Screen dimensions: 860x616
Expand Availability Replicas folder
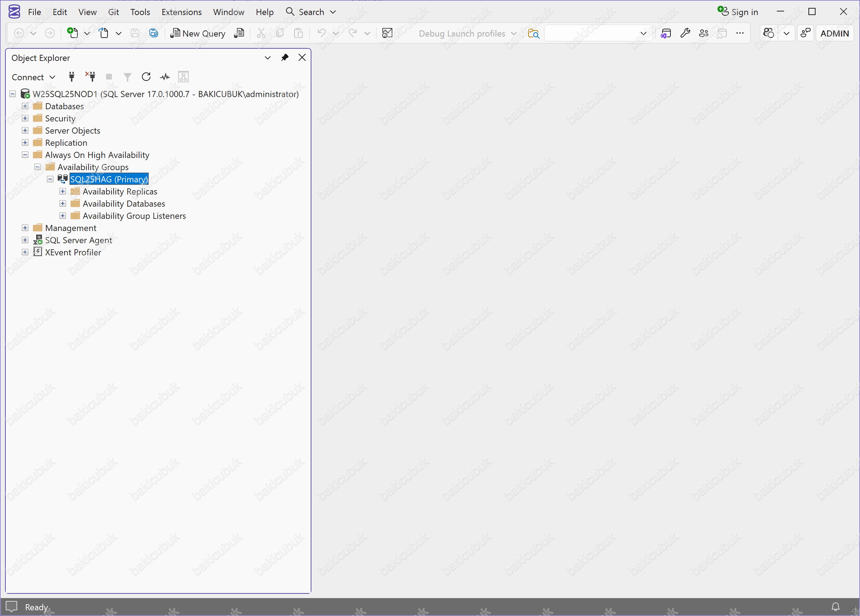click(x=63, y=192)
